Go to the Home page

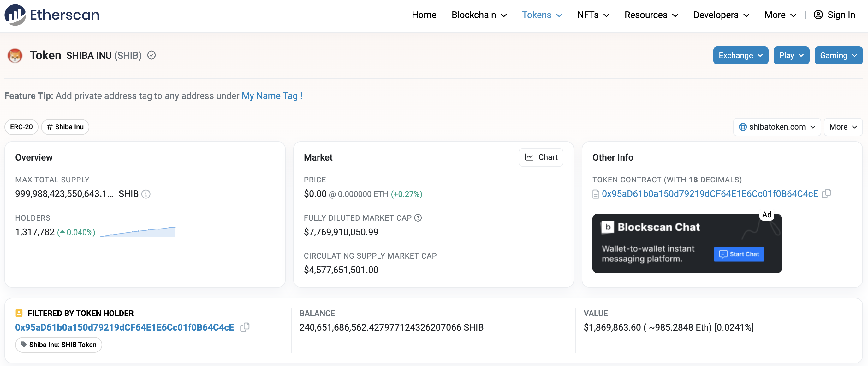pos(424,15)
